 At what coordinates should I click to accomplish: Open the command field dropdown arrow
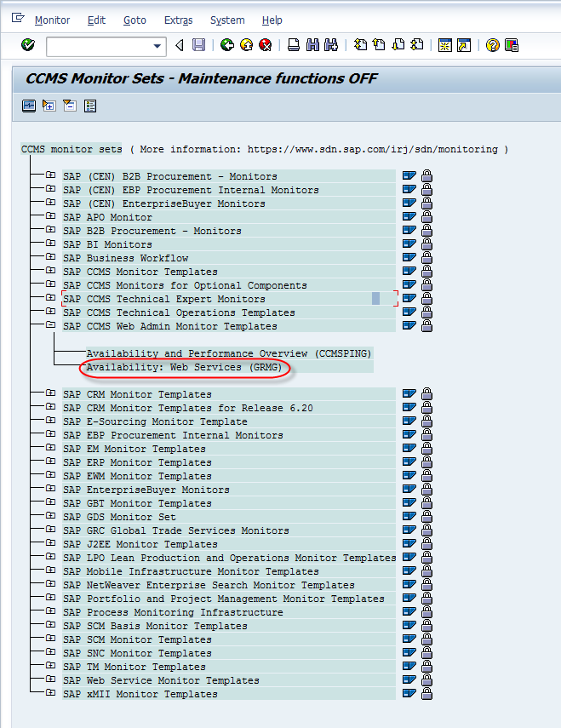coord(157,46)
